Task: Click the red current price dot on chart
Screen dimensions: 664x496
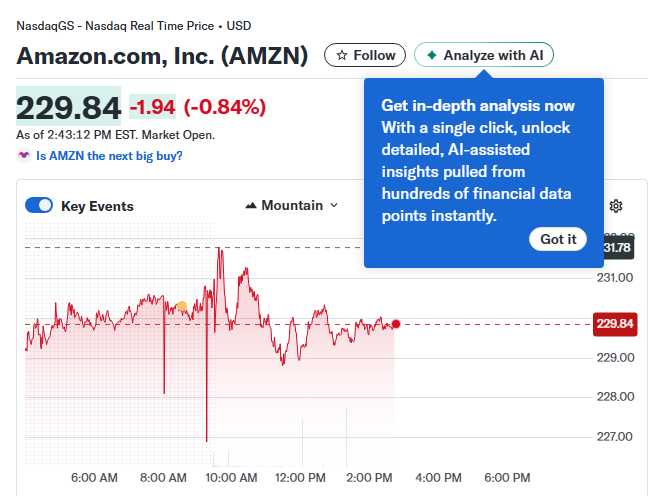Action: (x=396, y=324)
